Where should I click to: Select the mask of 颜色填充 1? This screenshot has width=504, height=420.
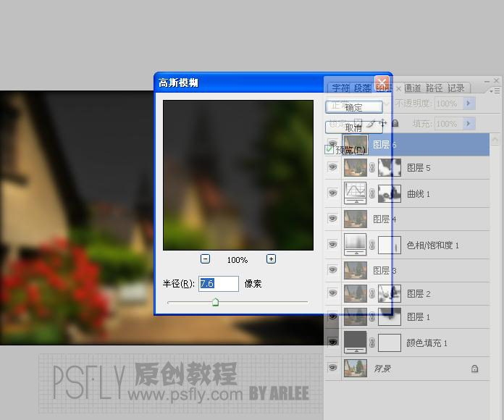click(390, 343)
